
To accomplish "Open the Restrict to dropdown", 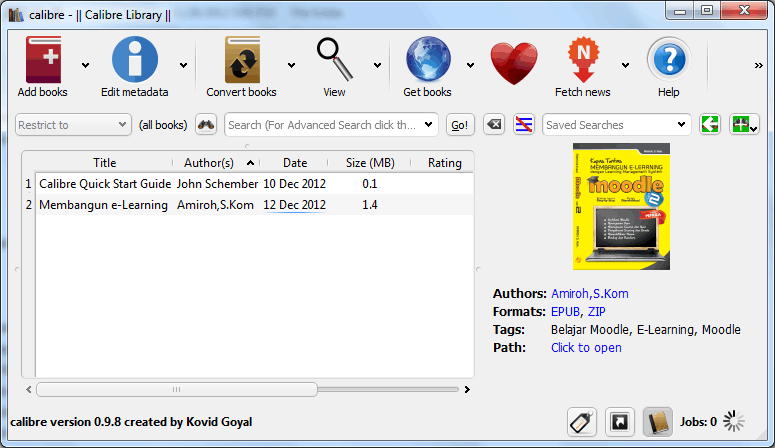I will (73, 125).
